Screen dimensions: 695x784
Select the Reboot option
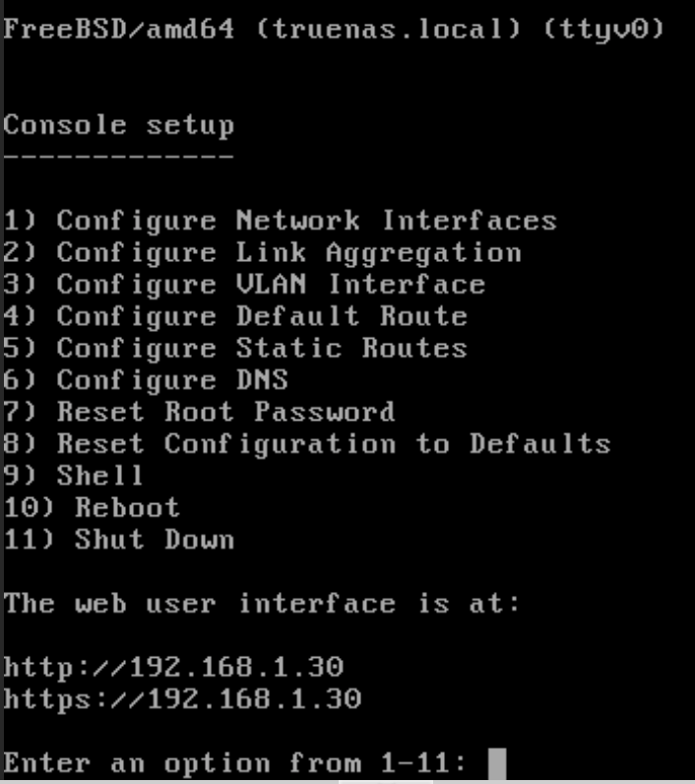[92, 507]
